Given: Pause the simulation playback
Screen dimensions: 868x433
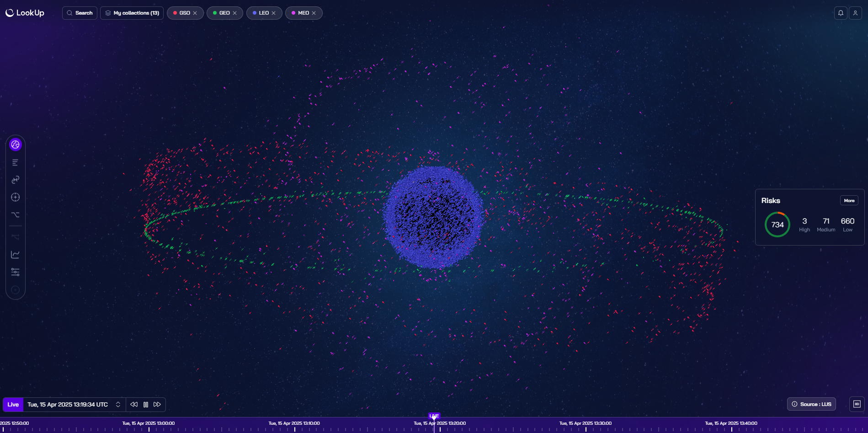Looking at the screenshot, I should click(x=146, y=404).
